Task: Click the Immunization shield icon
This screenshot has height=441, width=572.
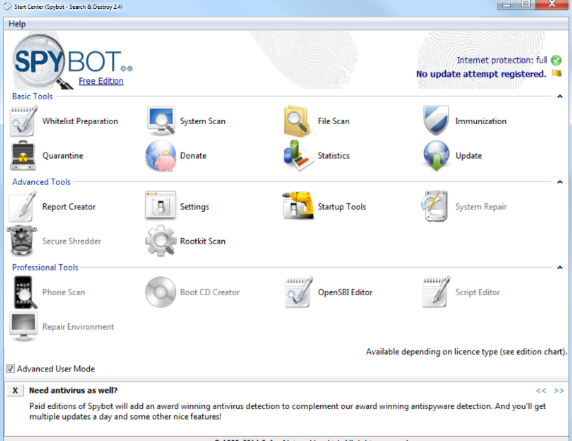Action: 436,121
